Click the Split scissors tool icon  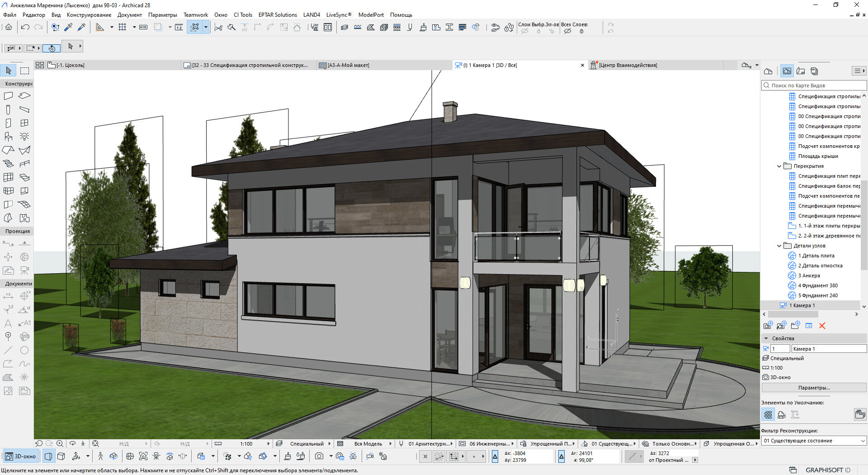[218, 28]
